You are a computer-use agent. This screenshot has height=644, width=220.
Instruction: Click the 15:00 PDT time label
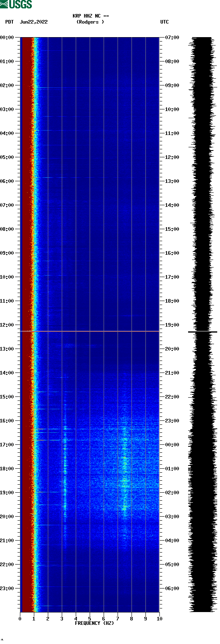pos(7,397)
